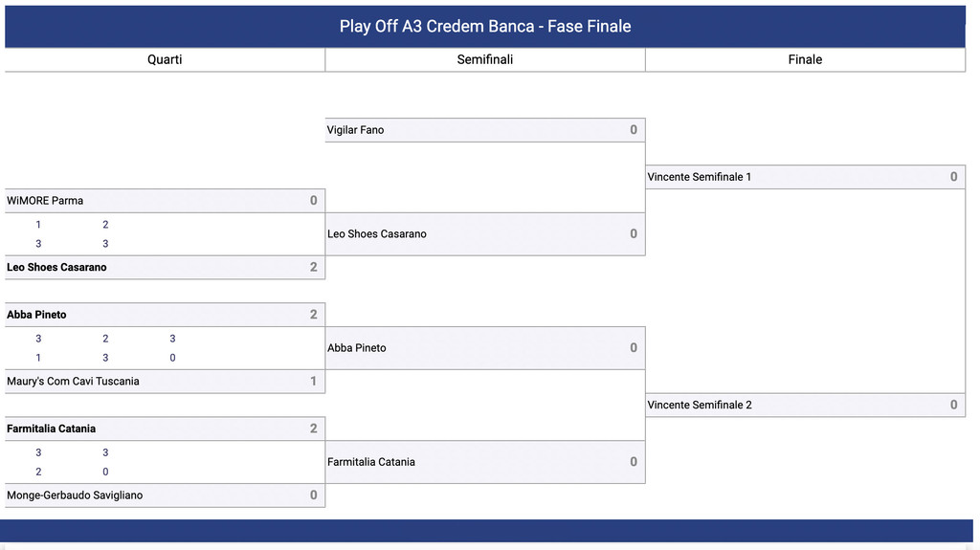Select Farmitalia Catania semifinal entry
Screen dimensions: 980x550
[x=485, y=462]
